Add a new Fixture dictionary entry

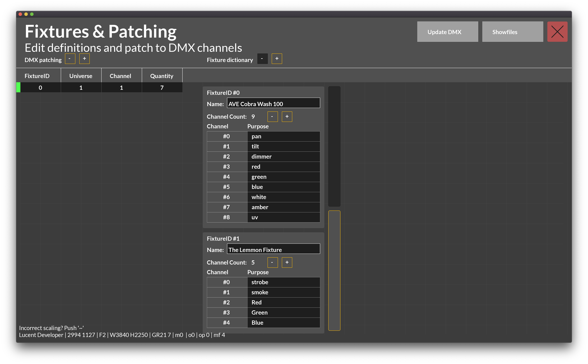click(x=277, y=59)
